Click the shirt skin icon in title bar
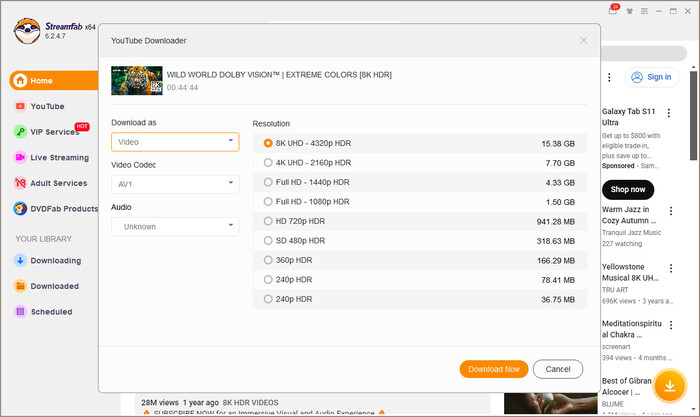Viewport: 700px width, 417px height. [x=629, y=11]
